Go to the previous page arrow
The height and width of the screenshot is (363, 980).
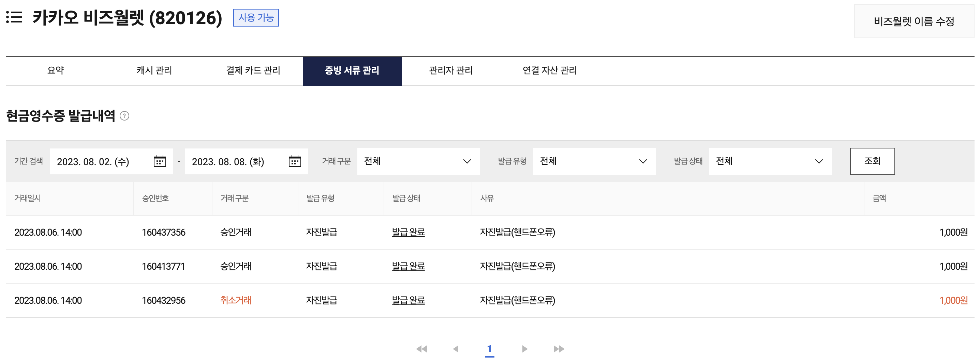click(x=455, y=349)
